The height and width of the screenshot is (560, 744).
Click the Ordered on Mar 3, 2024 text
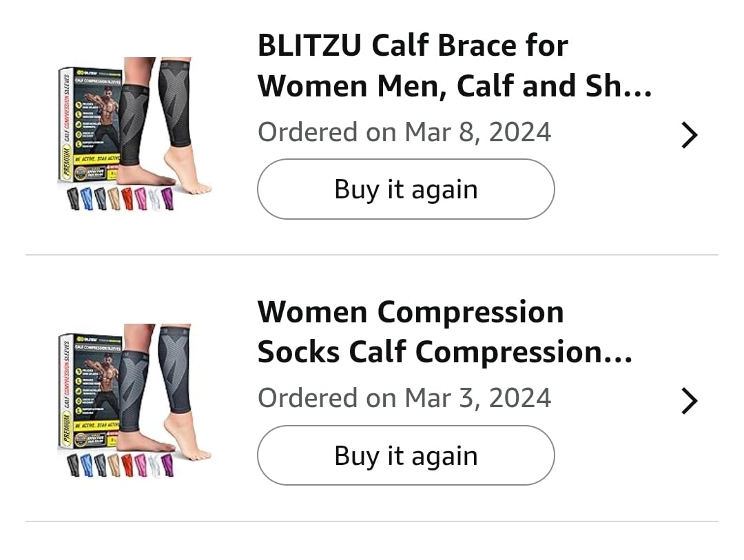(404, 397)
